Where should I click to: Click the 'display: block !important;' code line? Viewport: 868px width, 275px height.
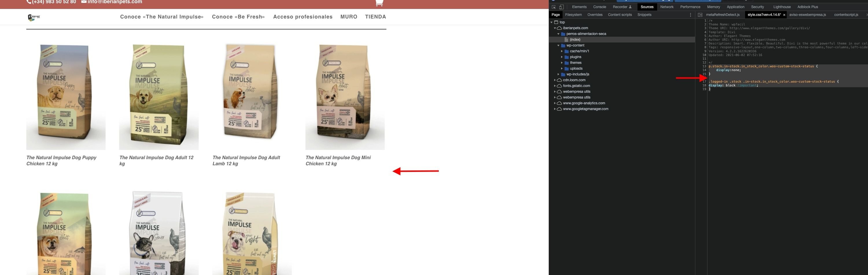[x=733, y=86]
